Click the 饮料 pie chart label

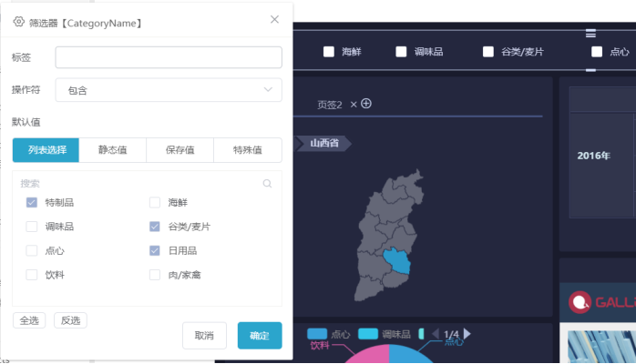point(320,346)
